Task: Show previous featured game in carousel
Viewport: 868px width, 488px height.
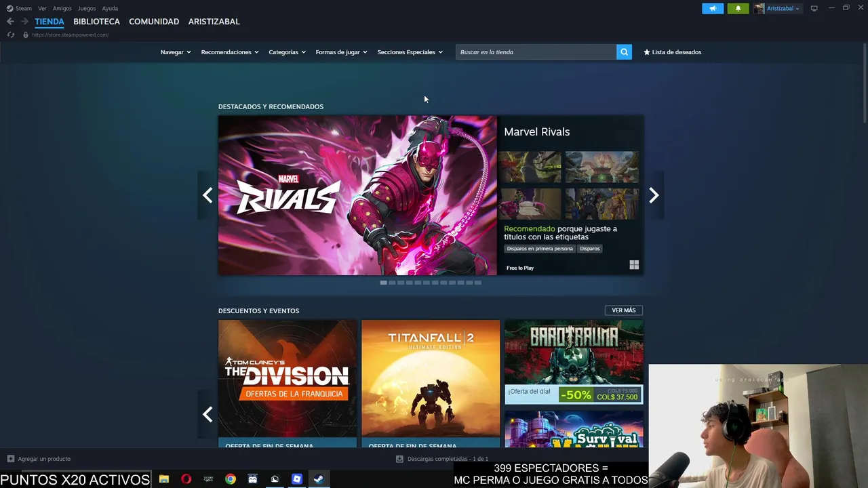Action: 208,195
